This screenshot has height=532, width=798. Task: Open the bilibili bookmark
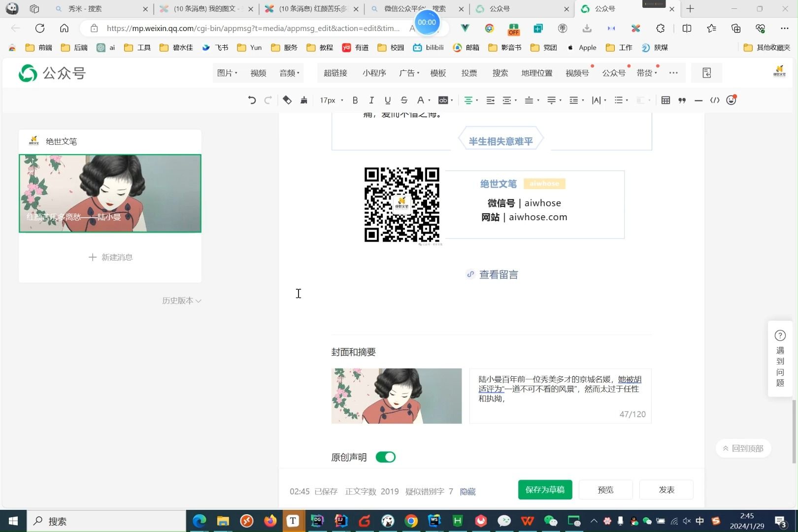coord(429,47)
